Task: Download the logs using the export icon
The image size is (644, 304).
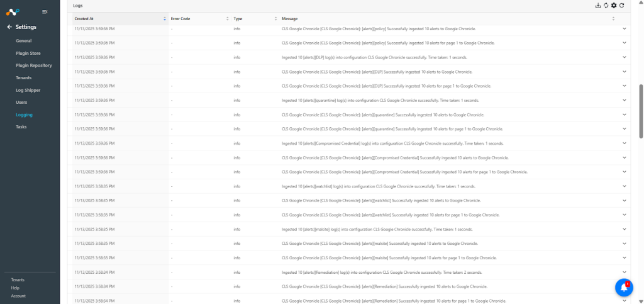Action: click(598, 5)
